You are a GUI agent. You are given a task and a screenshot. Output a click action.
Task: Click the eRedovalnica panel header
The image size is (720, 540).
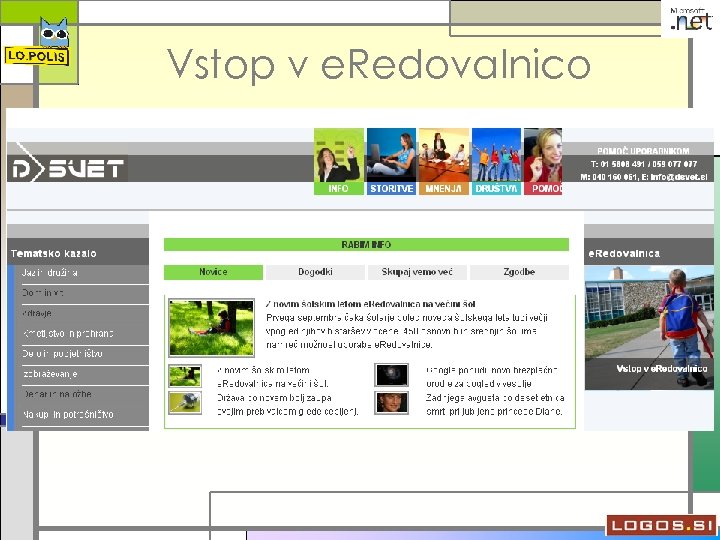[x=649, y=253]
